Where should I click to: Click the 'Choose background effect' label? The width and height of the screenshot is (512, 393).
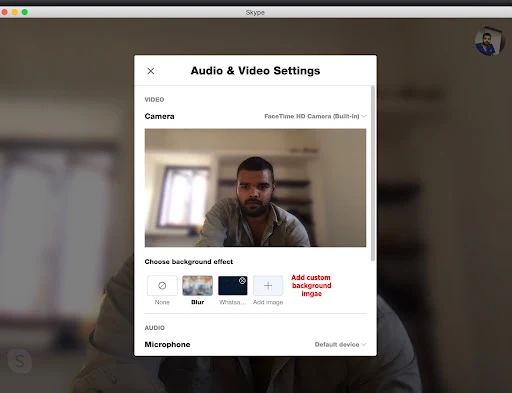(189, 262)
